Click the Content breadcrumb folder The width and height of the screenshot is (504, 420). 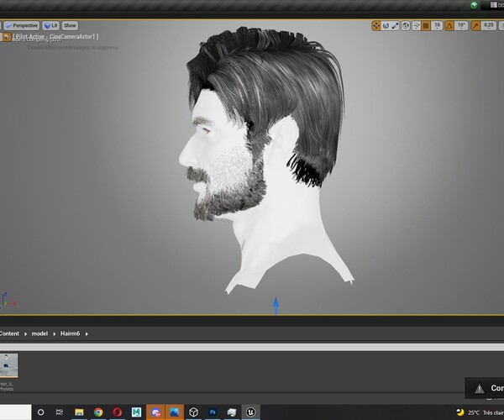[9, 333]
